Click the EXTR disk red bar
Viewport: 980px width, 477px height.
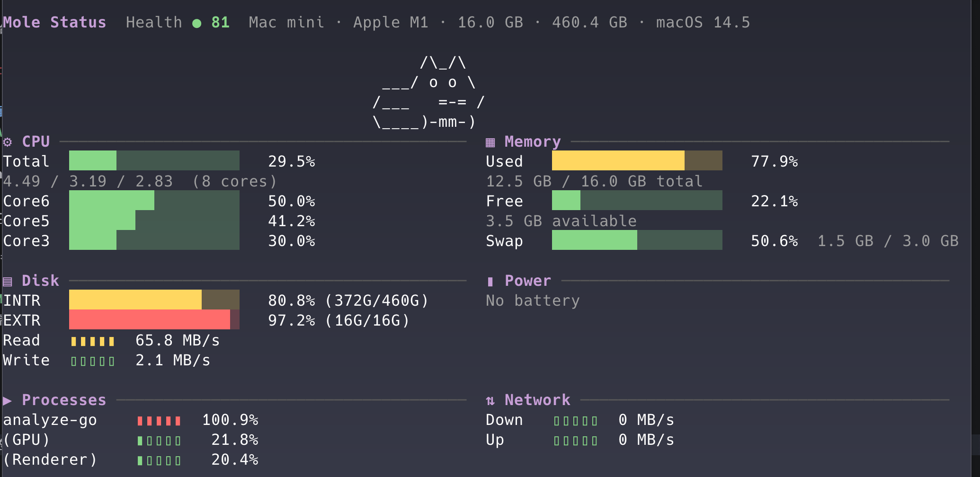click(150, 320)
